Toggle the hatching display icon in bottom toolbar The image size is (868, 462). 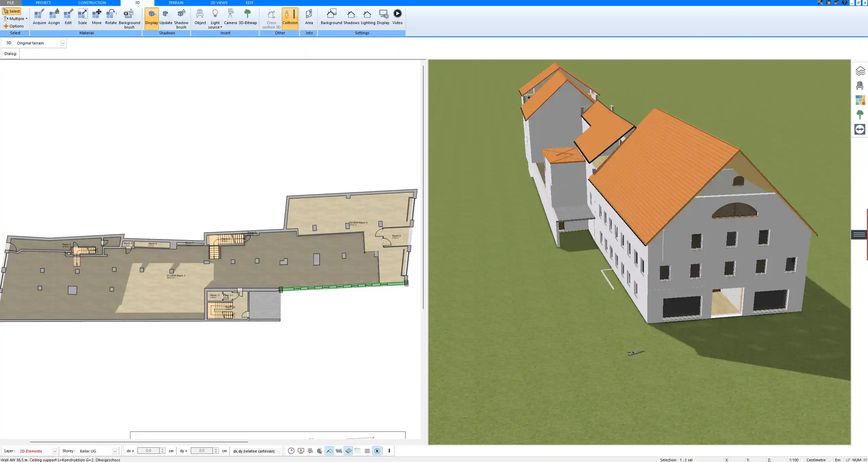click(x=339, y=451)
